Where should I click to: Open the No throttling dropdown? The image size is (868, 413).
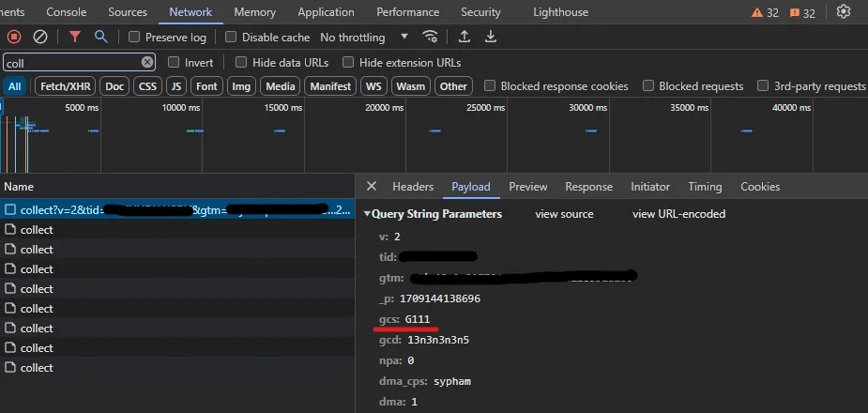364,38
